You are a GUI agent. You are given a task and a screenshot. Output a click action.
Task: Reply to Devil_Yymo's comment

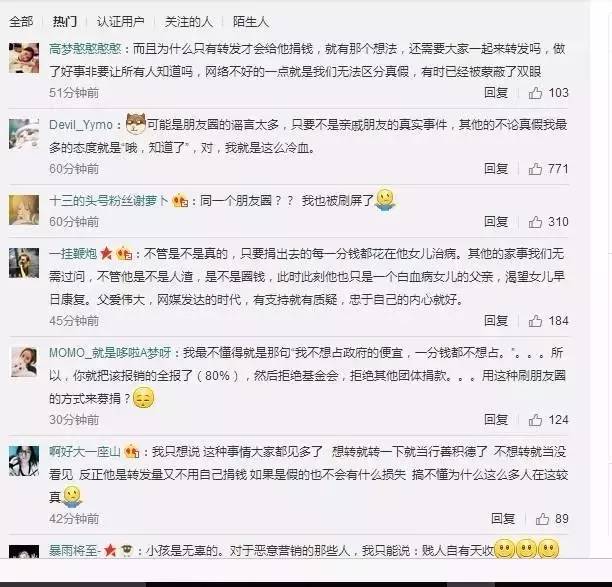pyautogui.click(x=496, y=169)
